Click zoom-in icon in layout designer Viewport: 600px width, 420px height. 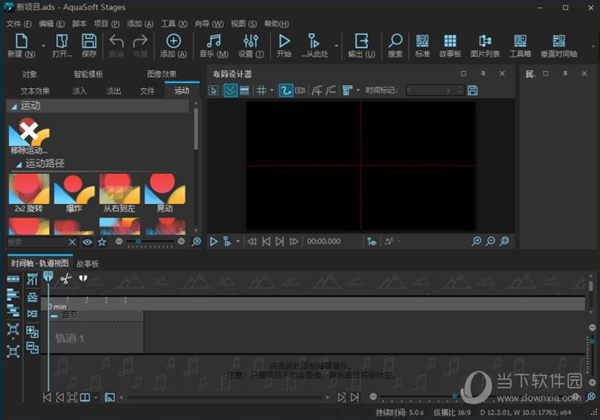click(x=476, y=241)
